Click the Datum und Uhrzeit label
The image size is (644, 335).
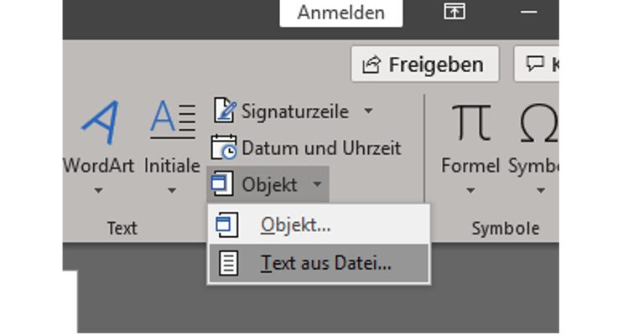point(321,148)
